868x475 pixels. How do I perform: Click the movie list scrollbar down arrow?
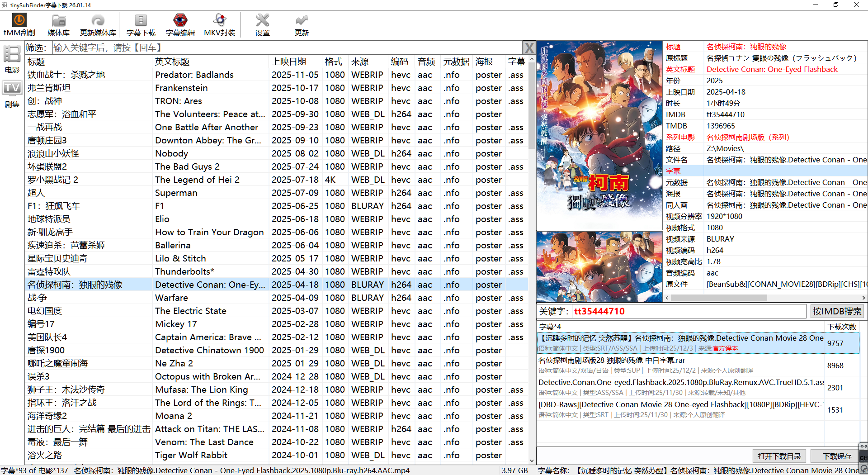tap(532, 461)
